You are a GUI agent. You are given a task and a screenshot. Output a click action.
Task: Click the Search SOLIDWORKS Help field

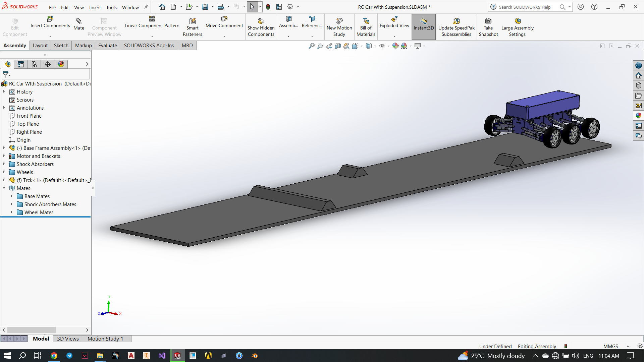[525, 7]
